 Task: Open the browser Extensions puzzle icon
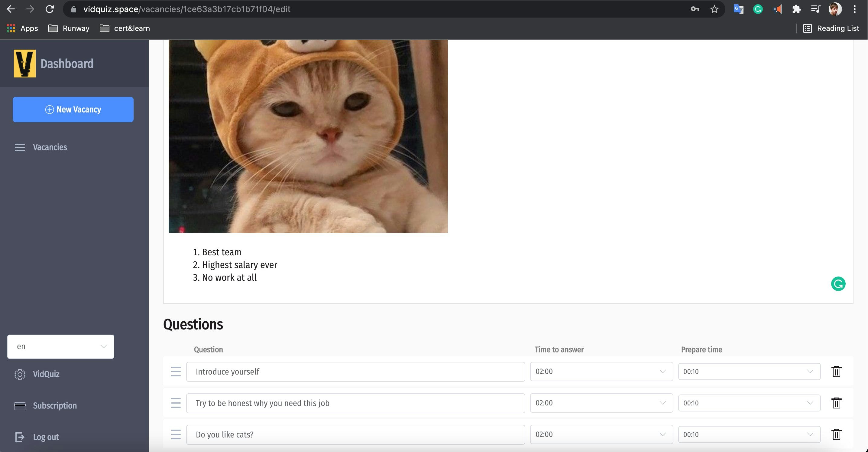pyautogui.click(x=796, y=9)
